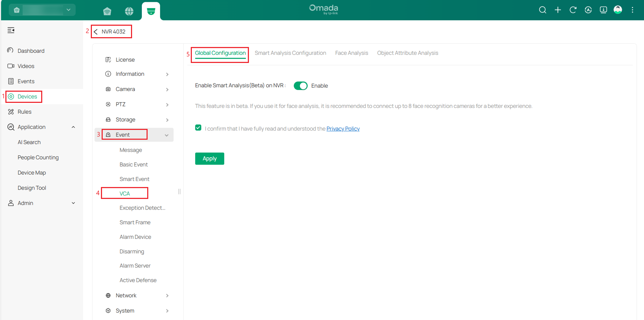Open AI Search under Application

click(29, 142)
